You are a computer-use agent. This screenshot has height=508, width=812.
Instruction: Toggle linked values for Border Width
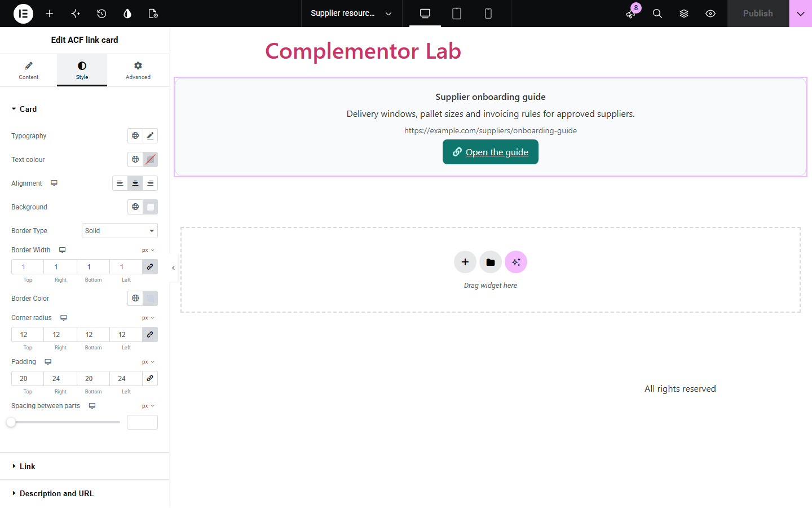pos(150,266)
